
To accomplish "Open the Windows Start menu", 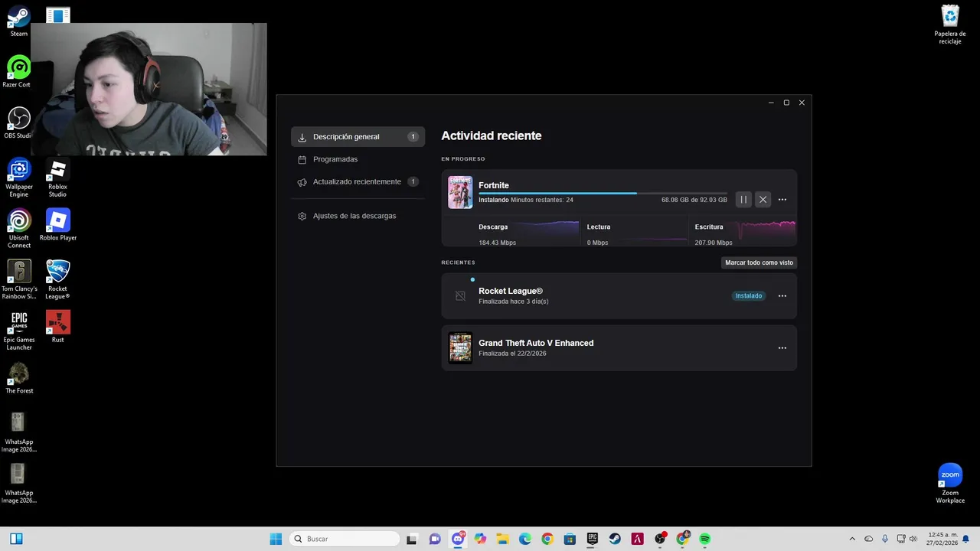I will pos(276,539).
